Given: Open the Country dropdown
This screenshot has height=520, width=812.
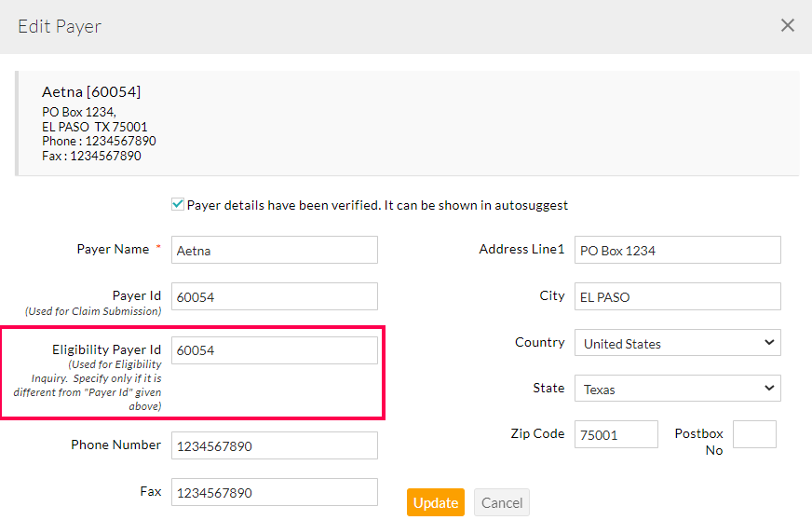Looking at the screenshot, I should pos(677,343).
